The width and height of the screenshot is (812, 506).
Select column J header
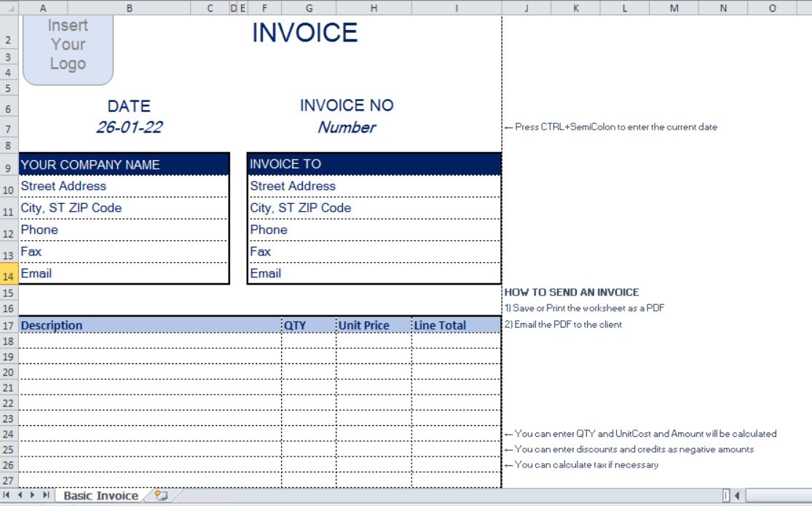pyautogui.click(x=526, y=8)
